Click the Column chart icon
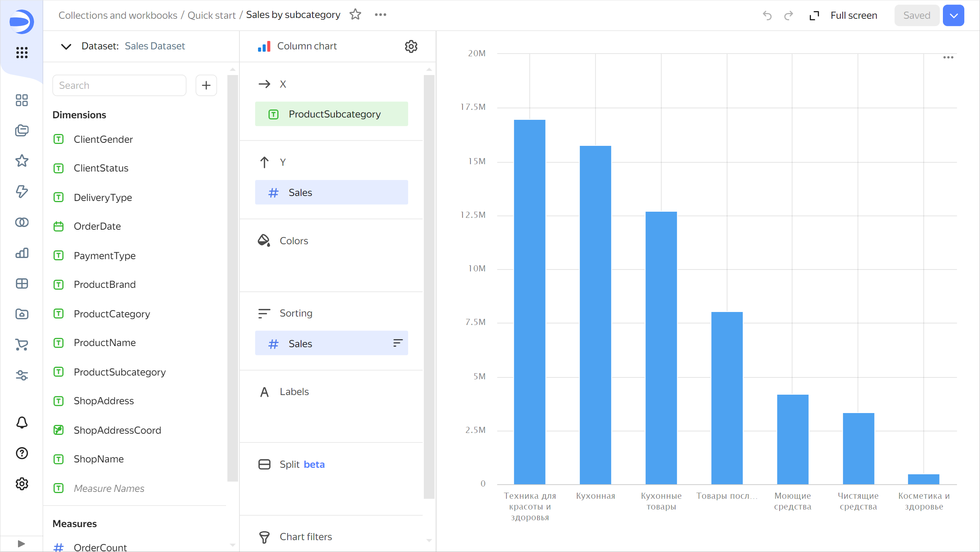The height and width of the screenshot is (552, 980). coord(263,46)
